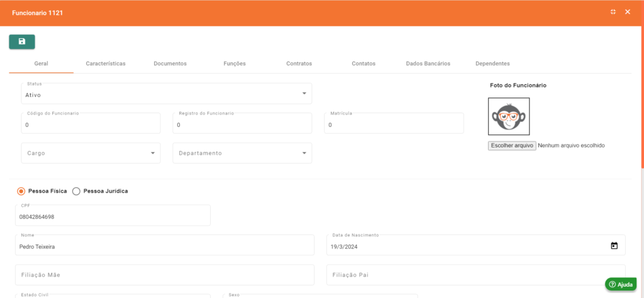Screen dimensions: 644x298
Task: Open the Departamento dropdown
Action: [304, 153]
